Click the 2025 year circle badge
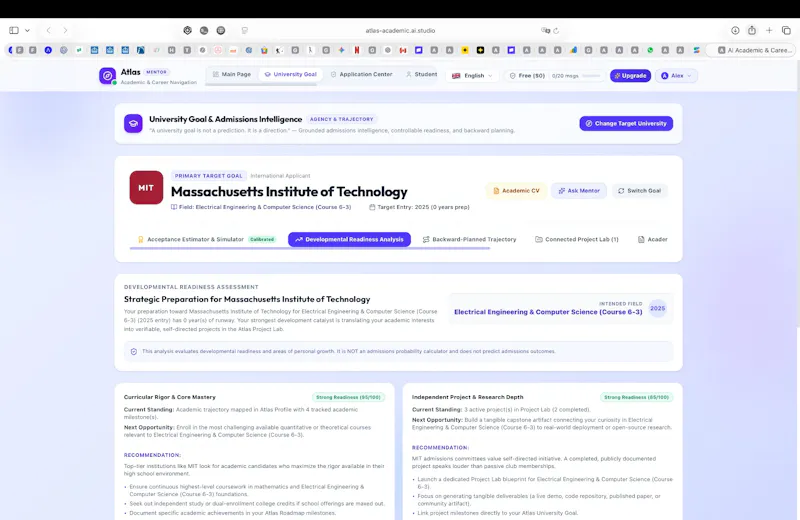 point(657,308)
